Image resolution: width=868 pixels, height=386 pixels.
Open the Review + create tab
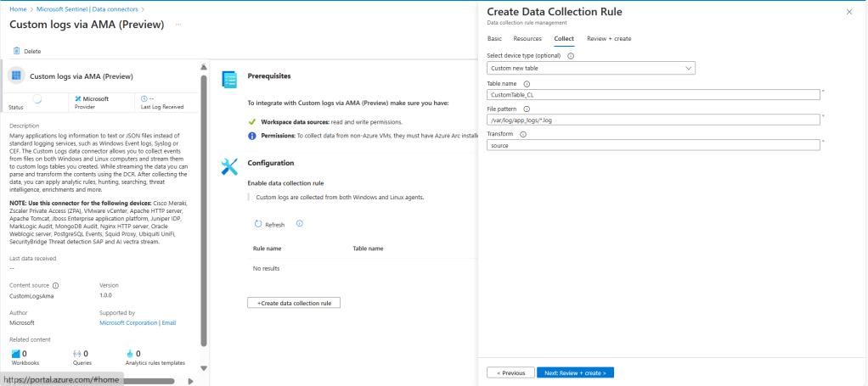point(609,39)
